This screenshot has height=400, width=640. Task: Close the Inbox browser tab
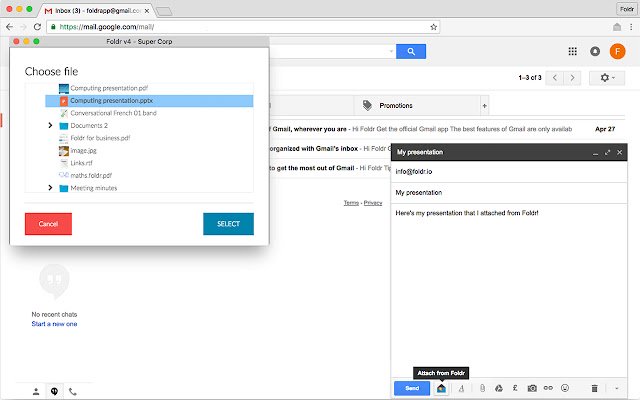(147, 11)
